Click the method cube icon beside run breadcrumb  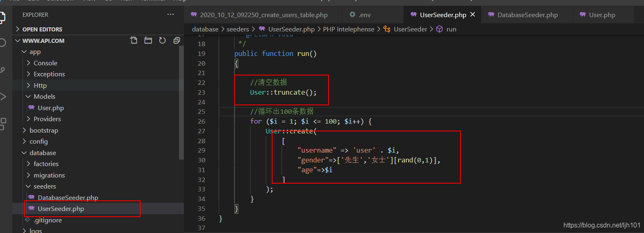[x=439, y=29]
